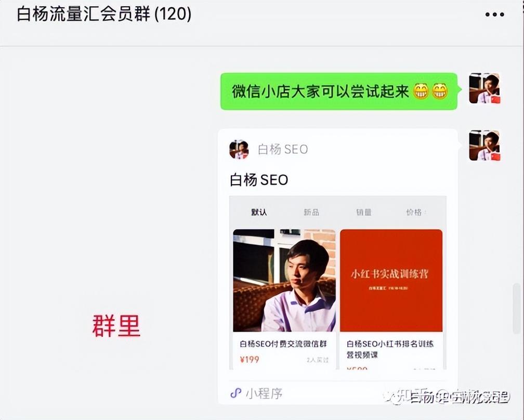Open the man portrait product thumbnail

[284, 280]
